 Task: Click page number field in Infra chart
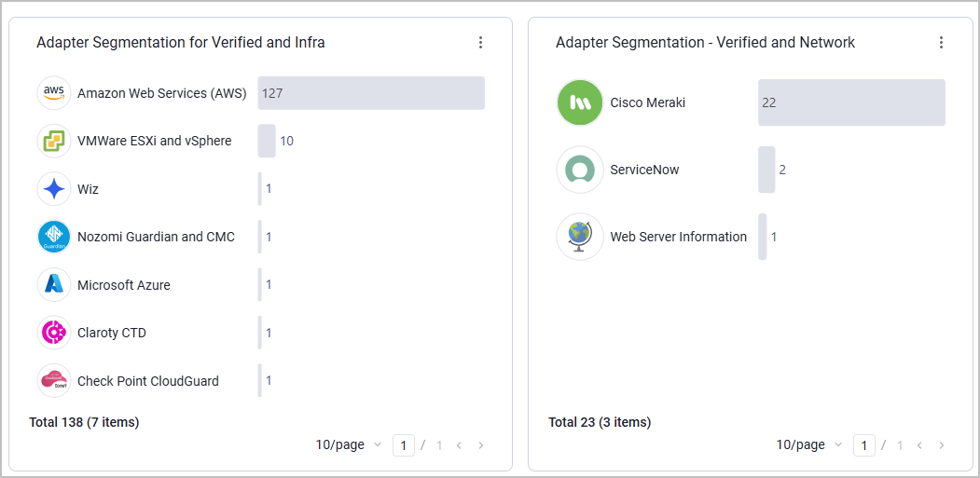coord(404,445)
